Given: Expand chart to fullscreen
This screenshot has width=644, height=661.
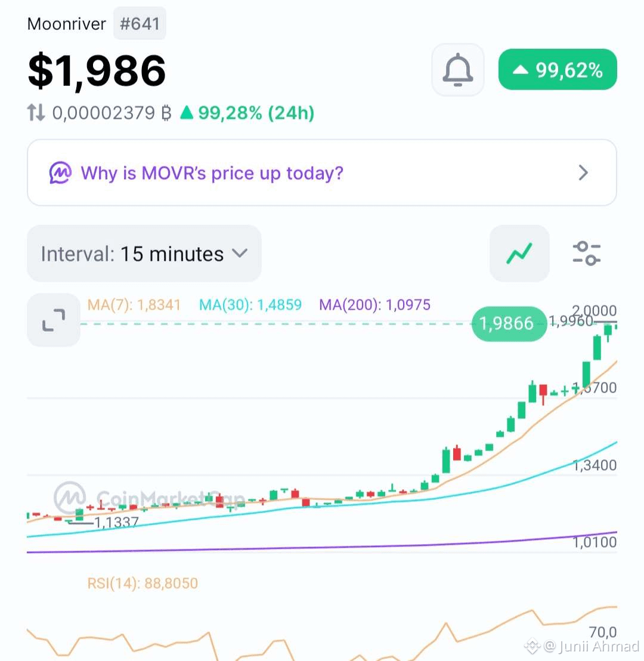Looking at the screenshot, I should tap(54, 320).
